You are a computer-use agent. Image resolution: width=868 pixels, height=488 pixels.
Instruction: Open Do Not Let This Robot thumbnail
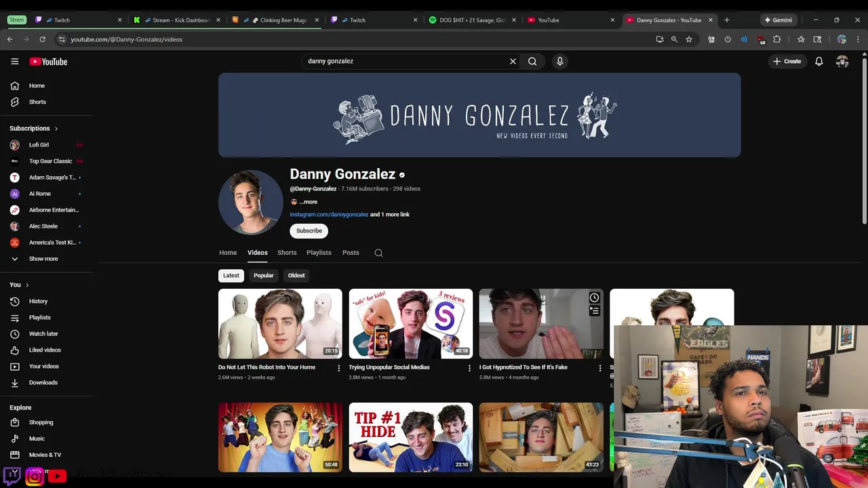[280, 324]
